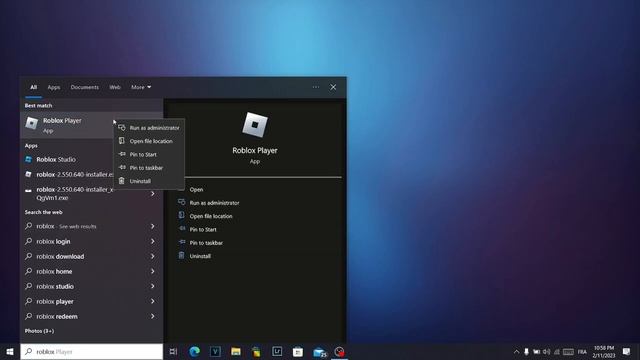
Task: Open the V app taskbar icon
Action: pyautogui.click(x=215, y=351)
